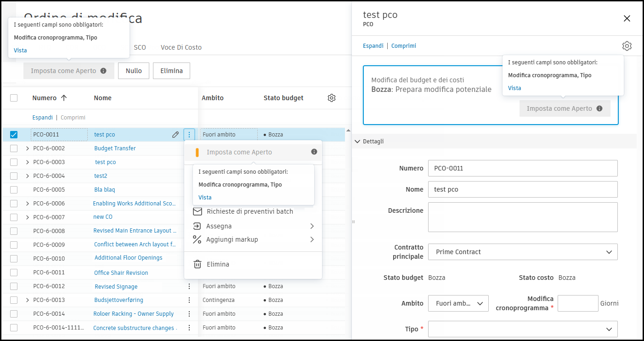Open the three-dot menu on Revised Signage row
644x341 pixels.
(x=189, y=286)
